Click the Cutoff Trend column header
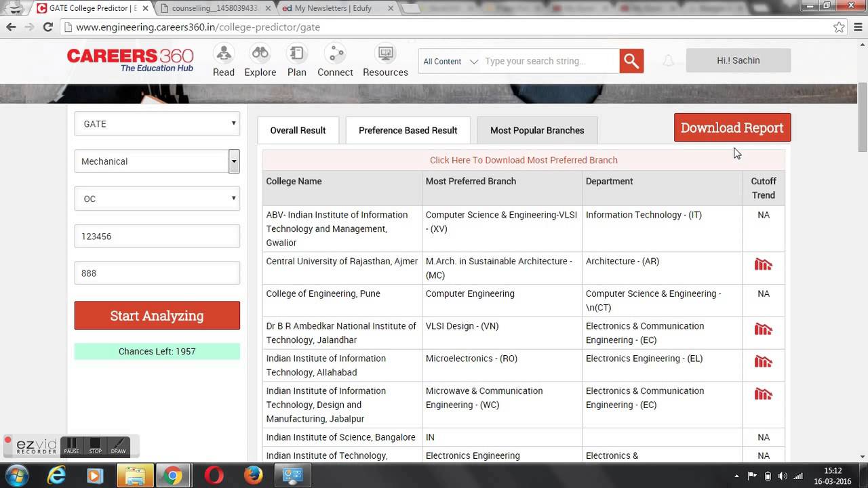The image size is (868, 488). 764,188
